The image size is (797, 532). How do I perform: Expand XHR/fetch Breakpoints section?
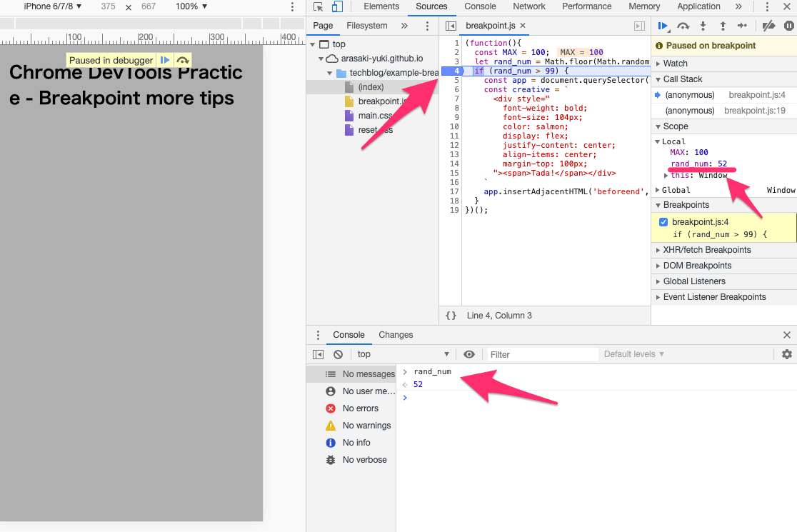pyautogui.click(x=706, y=250)
